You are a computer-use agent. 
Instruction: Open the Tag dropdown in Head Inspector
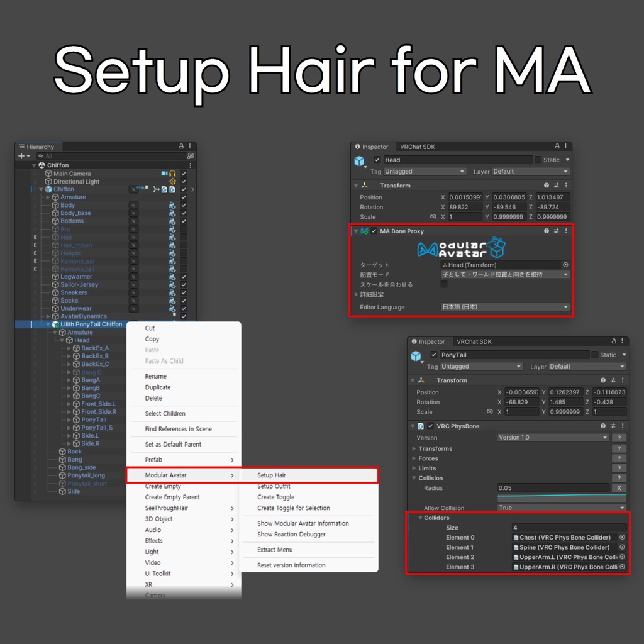pyautogui.click(x=425, y=171)
